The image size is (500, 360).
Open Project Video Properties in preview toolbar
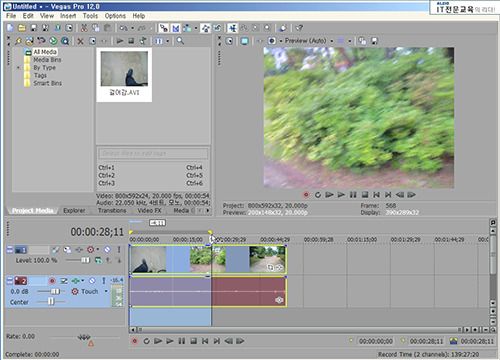(x=229, y=41)
